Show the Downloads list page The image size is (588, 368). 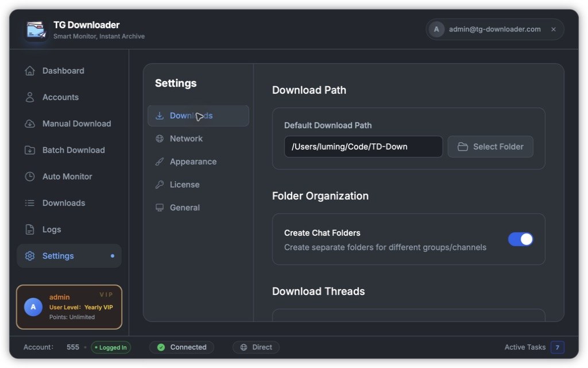point(69,203)
